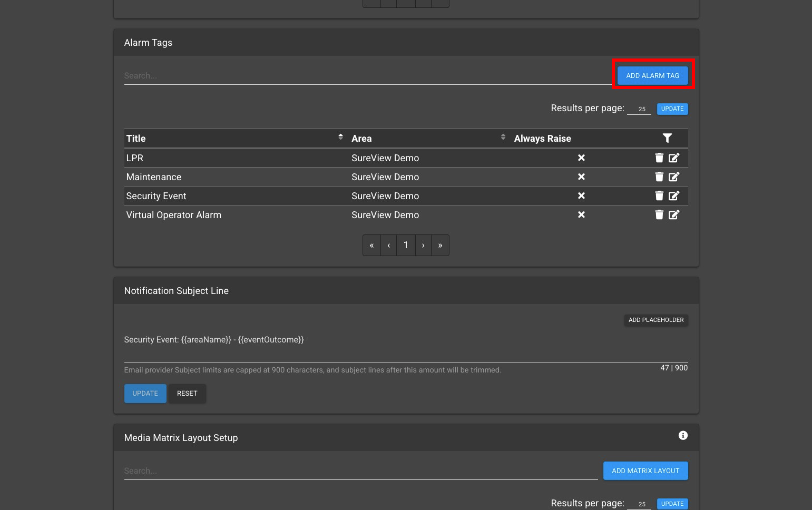Screen dimensions: 812x510
Task: Click the Add Matrix Layout button
Action: point(645,471)
